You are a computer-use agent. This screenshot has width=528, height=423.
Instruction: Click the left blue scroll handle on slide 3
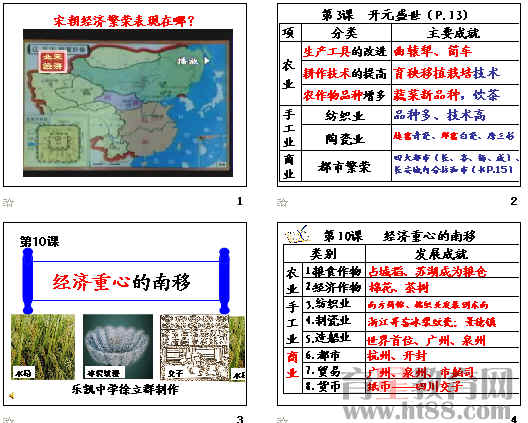coord(28,281)
